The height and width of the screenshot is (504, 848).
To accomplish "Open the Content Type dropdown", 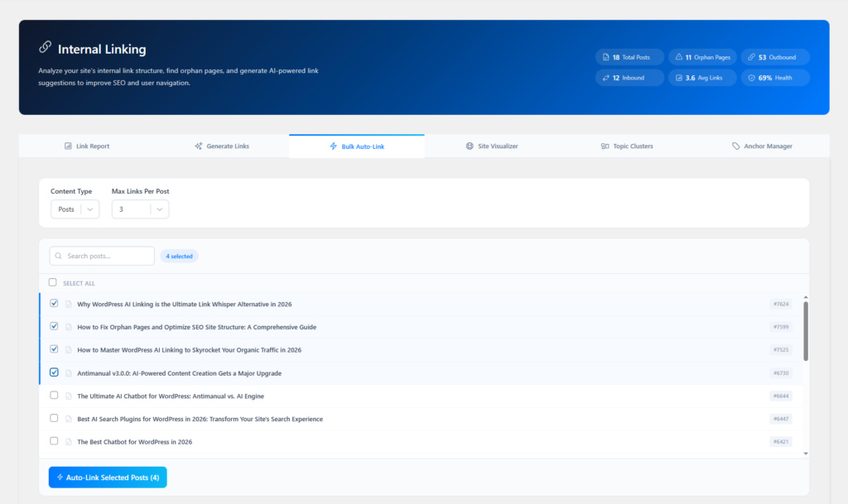I will 75,209.
